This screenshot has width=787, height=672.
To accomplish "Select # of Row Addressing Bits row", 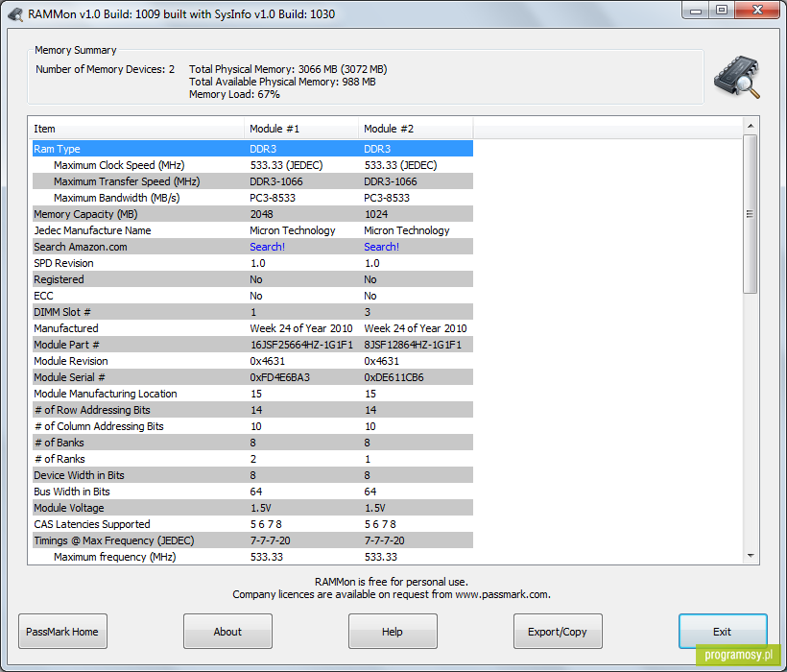I will pos(253,410).
